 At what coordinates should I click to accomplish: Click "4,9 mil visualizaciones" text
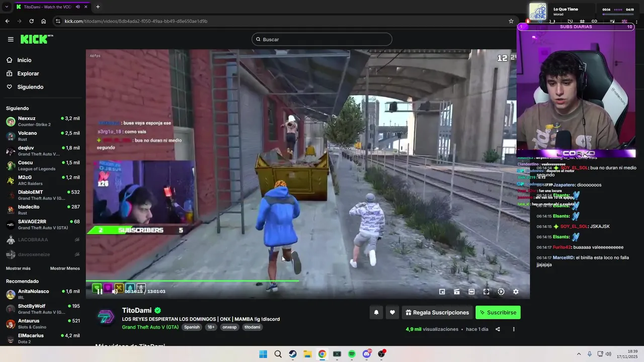click(432, 329)
